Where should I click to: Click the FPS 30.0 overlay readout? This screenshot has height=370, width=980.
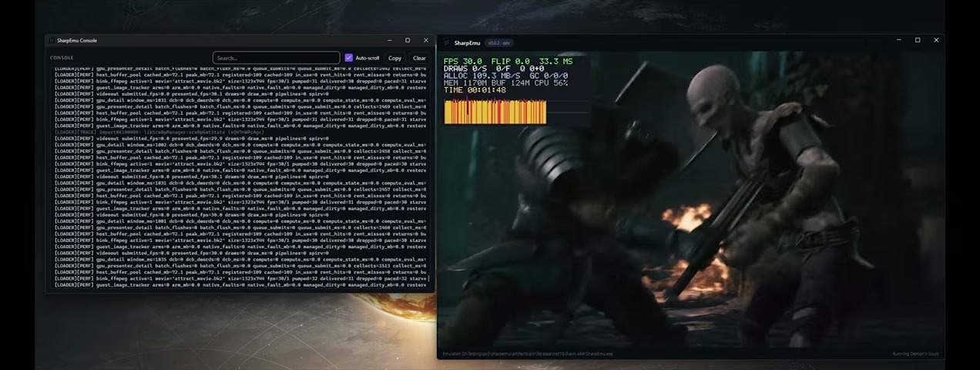click(x=463, y=61)
